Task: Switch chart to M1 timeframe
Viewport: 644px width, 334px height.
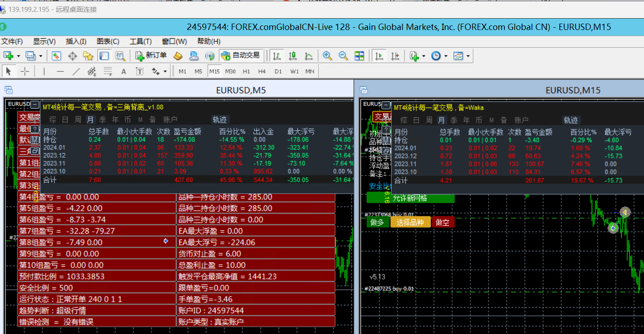Action: 182,71
